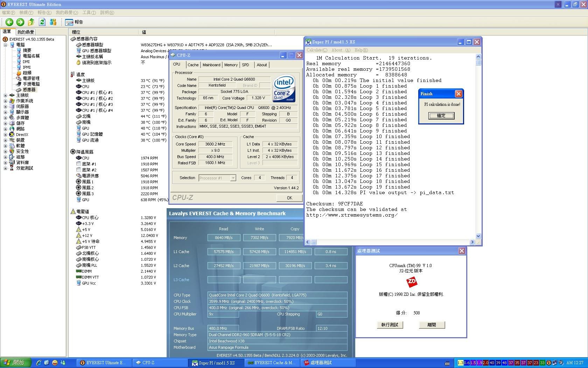Open the 工具(T) menu in EVEREST
This screenshot has width=588, height=368.
[89, 13]
